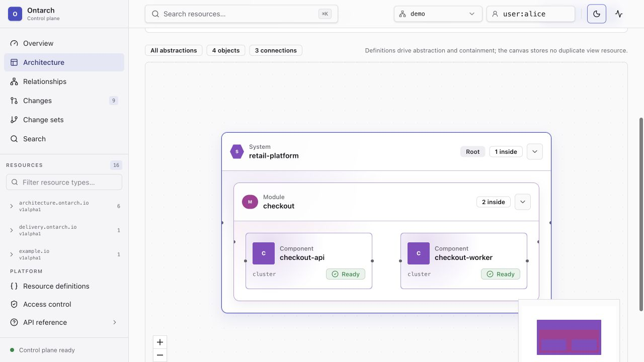Focus the Filter resource types field

pyautogui.click(x=64, y=182)
